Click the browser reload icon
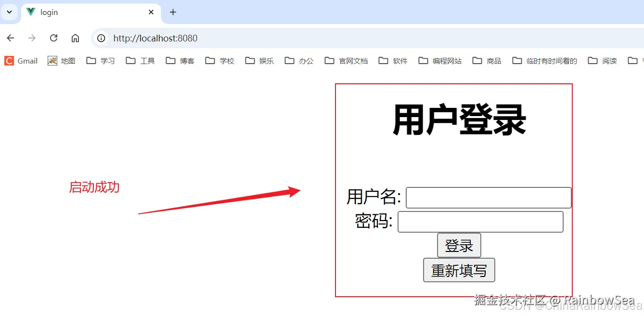 point(53,38)
